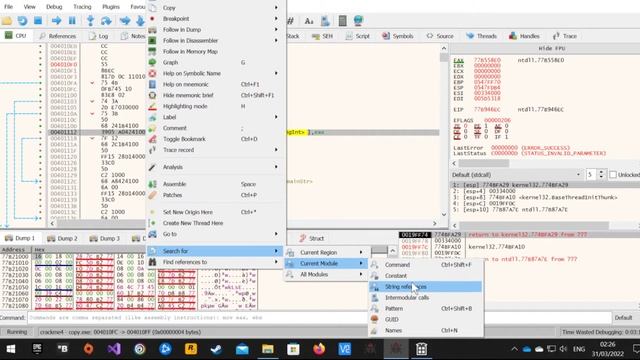
Task: Click the open file folder toolbar icon
Action: click(7, 20)
